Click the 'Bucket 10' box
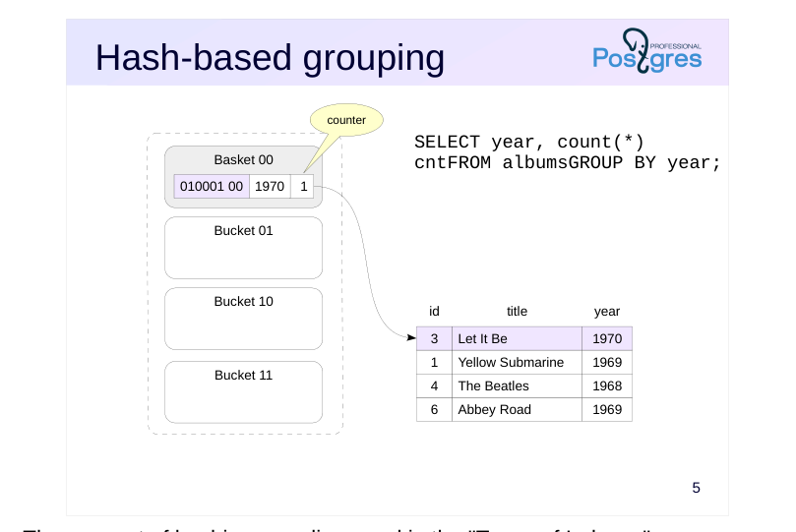The height and width of the screenshot is (532, 796). point(243,319)
